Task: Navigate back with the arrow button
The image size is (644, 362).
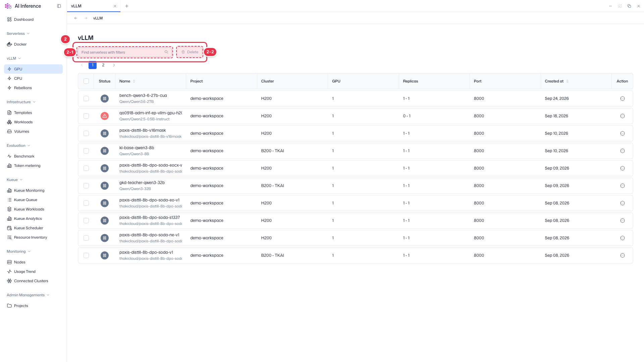Action: tap(76, 18)
